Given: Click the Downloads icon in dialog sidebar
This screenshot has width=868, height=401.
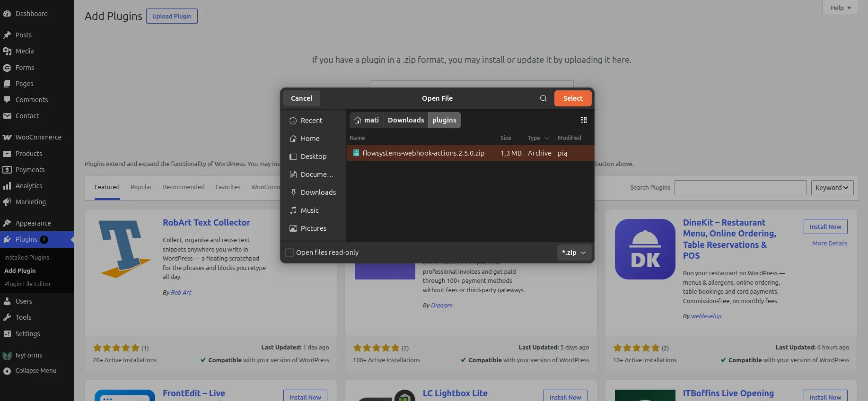Looking at the screenshot, I should coord(293,192).
